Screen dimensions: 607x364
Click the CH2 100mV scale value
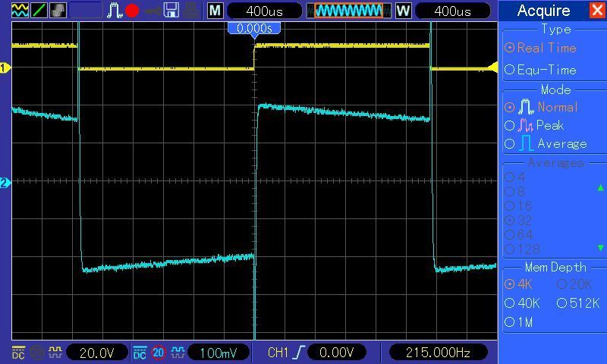coord(219,353)
